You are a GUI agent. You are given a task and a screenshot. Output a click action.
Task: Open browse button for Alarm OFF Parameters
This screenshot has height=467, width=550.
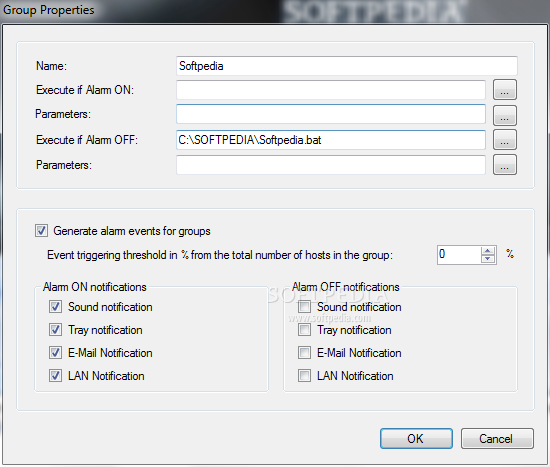tap(505, 165)
